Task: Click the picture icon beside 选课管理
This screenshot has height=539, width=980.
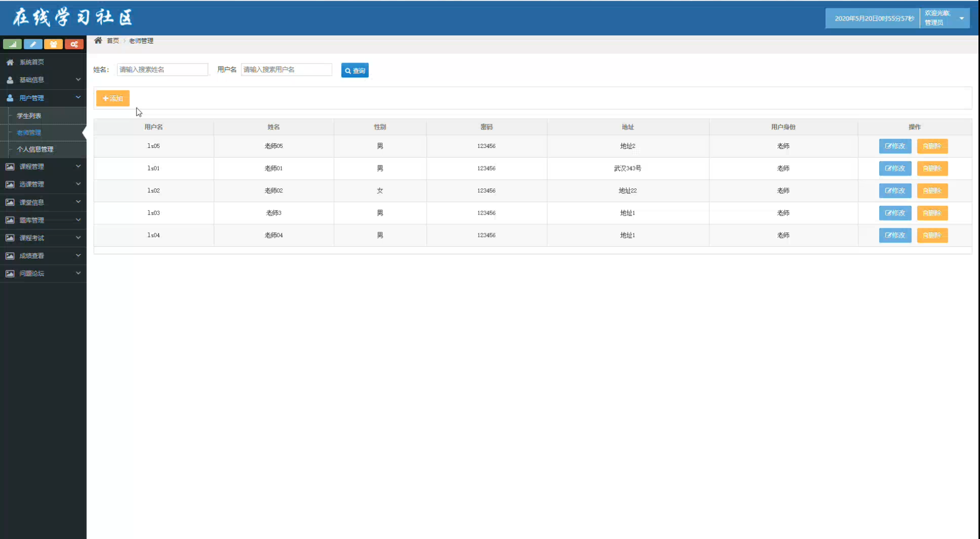Action: pyautogui.click(x=10, y=184)
